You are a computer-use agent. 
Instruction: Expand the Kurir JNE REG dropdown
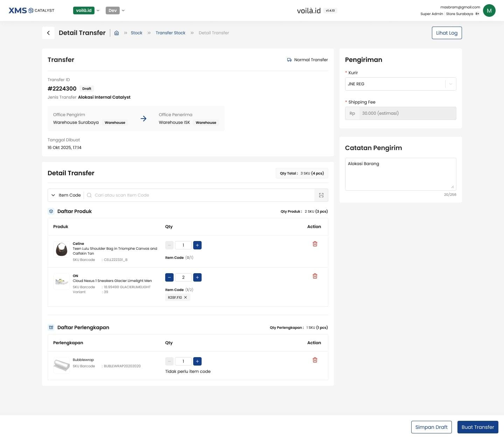(x=400, y=84)
